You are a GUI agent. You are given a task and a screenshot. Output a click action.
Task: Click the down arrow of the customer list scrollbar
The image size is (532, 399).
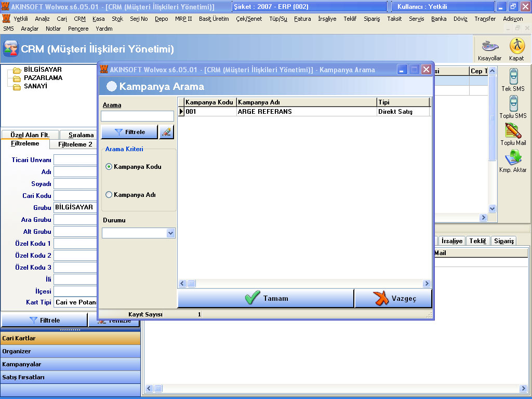pyautogui.click(x=493, y=208)
